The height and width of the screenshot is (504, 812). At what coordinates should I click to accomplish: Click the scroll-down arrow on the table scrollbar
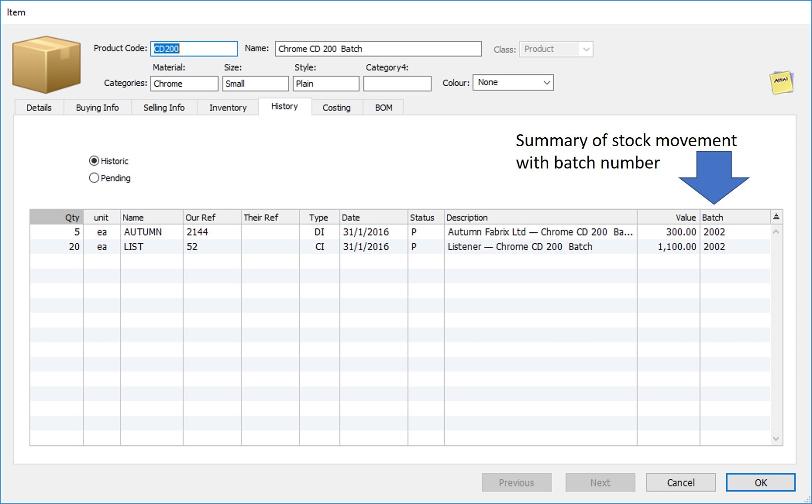coord(776,439)
